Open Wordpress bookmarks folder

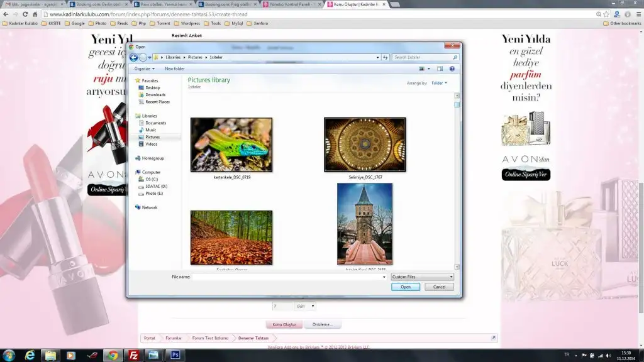187,23
